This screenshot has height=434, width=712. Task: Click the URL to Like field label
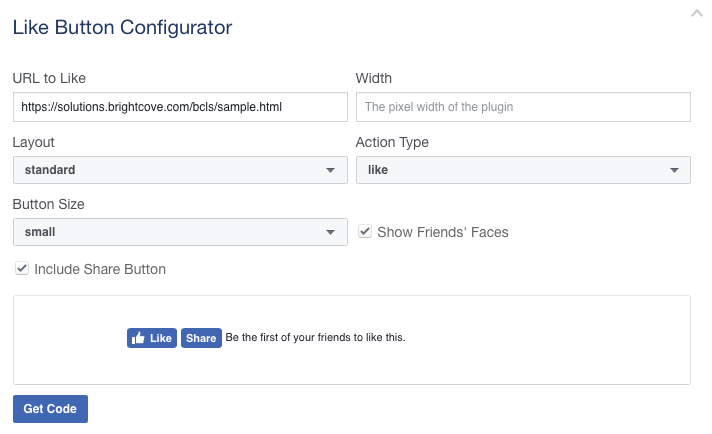pos(56,78)
